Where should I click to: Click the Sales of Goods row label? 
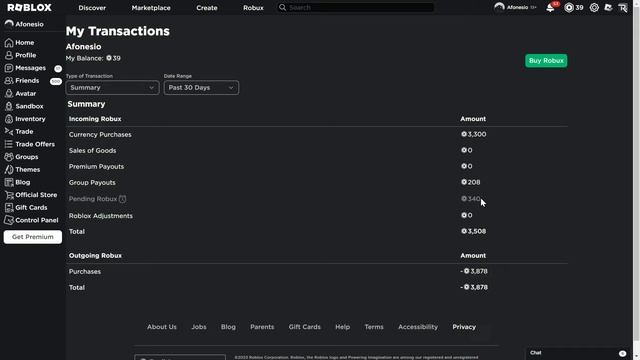point(92,150)
